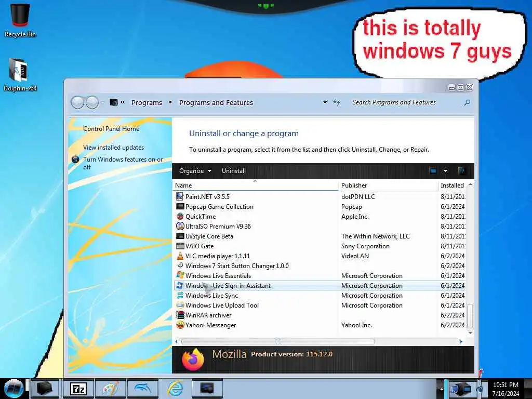
Task: Select the Popcap Game Collection row
Action: coord(320,206)
